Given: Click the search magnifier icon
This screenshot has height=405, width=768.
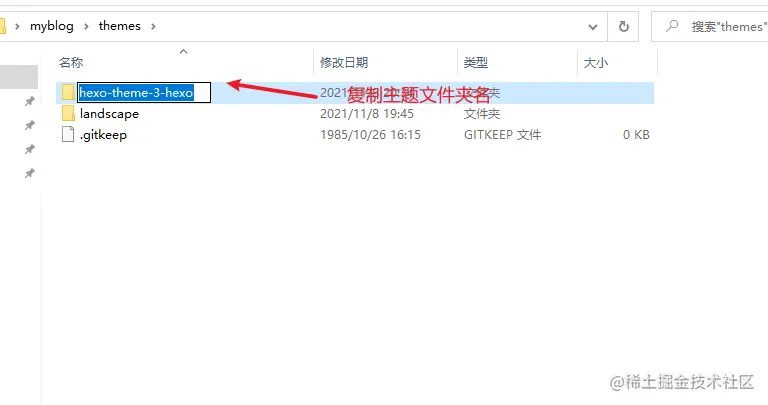Looking at the screenshot, I should coord(672,25).
